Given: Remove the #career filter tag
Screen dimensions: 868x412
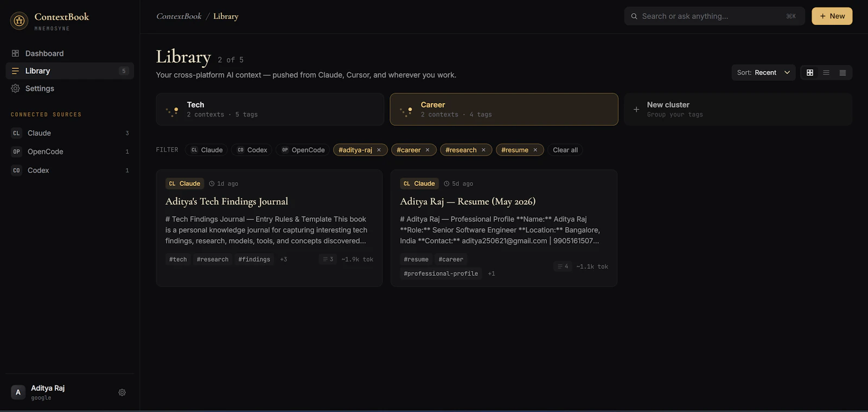Looking at the screenshot, I should (427, 150).
